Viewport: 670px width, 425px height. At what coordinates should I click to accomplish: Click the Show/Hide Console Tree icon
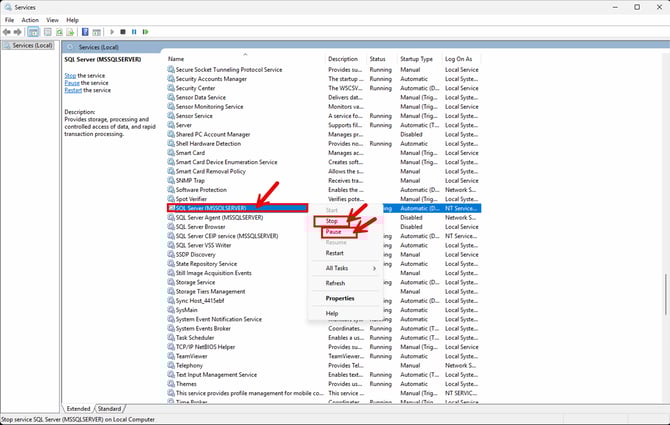[x=33, y=32]
